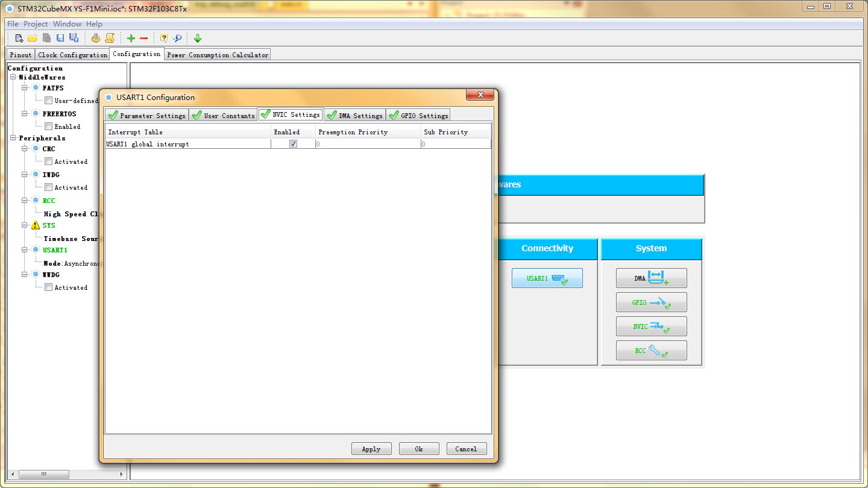Switch to the Clock Configuration tab
This screenshot has width=868, height=488.
(72, 55)
